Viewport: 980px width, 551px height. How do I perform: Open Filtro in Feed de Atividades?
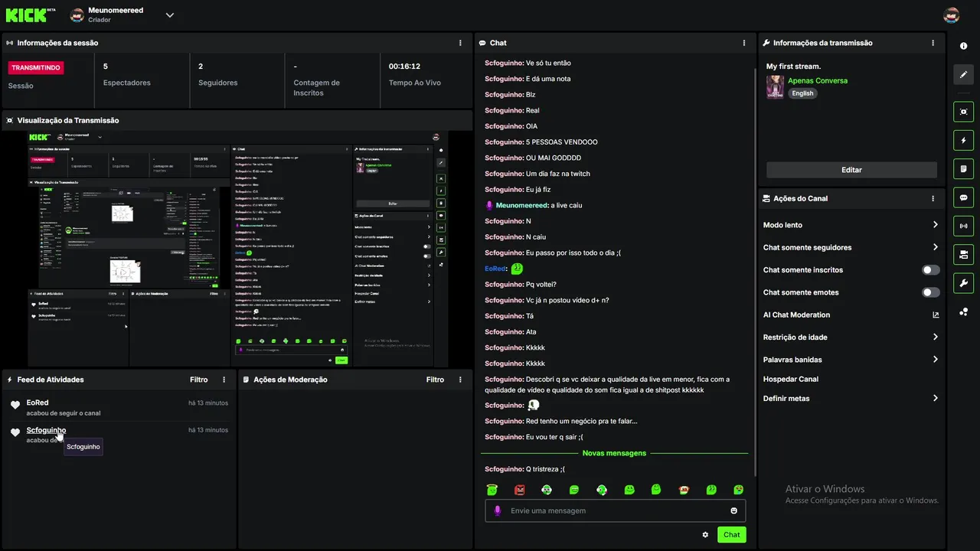198,380
